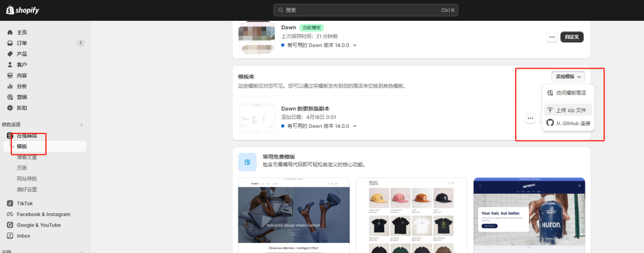Click the 常用免费模板 section icon
Screen dimensions: 644x253
pyautogui.click(x=248, y=162)
